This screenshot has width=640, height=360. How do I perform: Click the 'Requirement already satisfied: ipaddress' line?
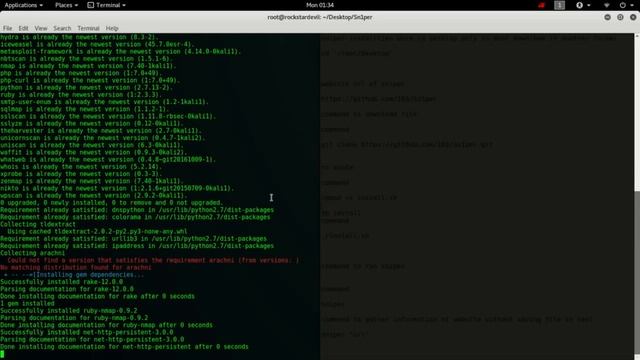coord(137,246)
